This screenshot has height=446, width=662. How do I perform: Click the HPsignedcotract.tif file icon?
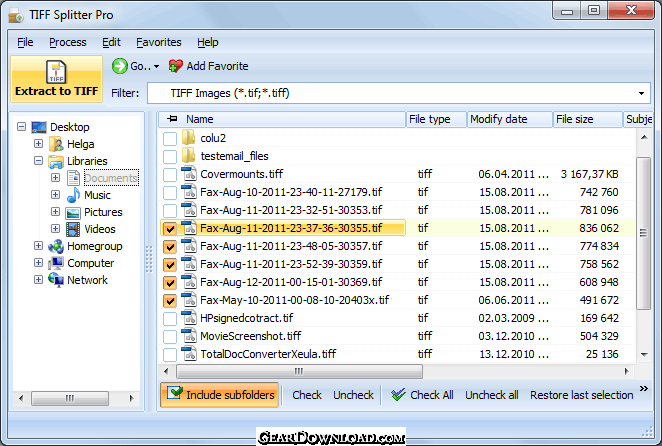[x=189, y=318]
